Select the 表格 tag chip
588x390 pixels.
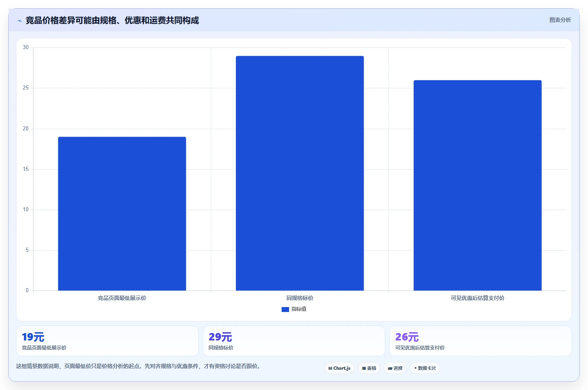[369, 368]
